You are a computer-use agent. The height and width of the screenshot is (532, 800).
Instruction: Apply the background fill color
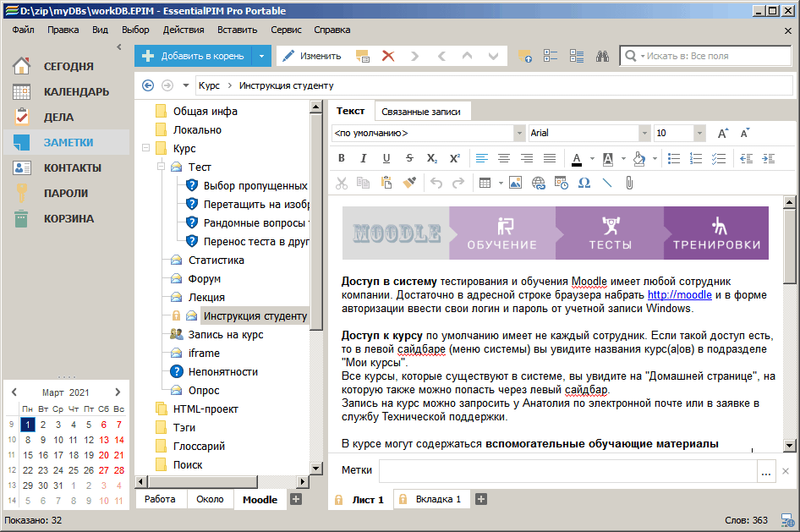tap(638, 159)
